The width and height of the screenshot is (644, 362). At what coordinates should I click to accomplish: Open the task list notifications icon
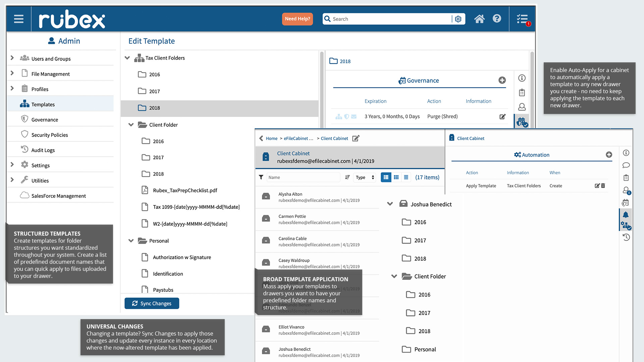[x=523, y=19]
